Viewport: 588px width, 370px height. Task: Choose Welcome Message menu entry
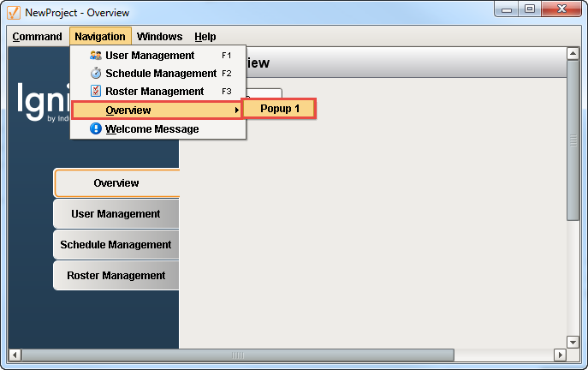tap(151, 129)
